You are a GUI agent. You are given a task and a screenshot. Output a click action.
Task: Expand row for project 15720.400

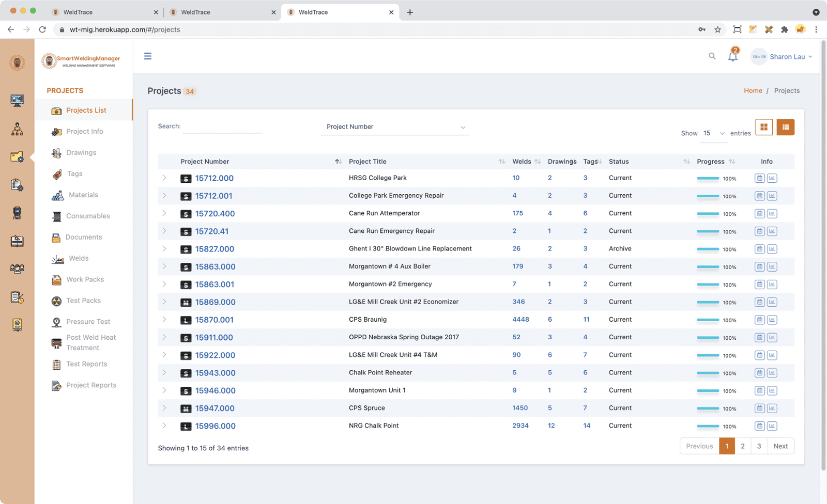tap(164, 213)
